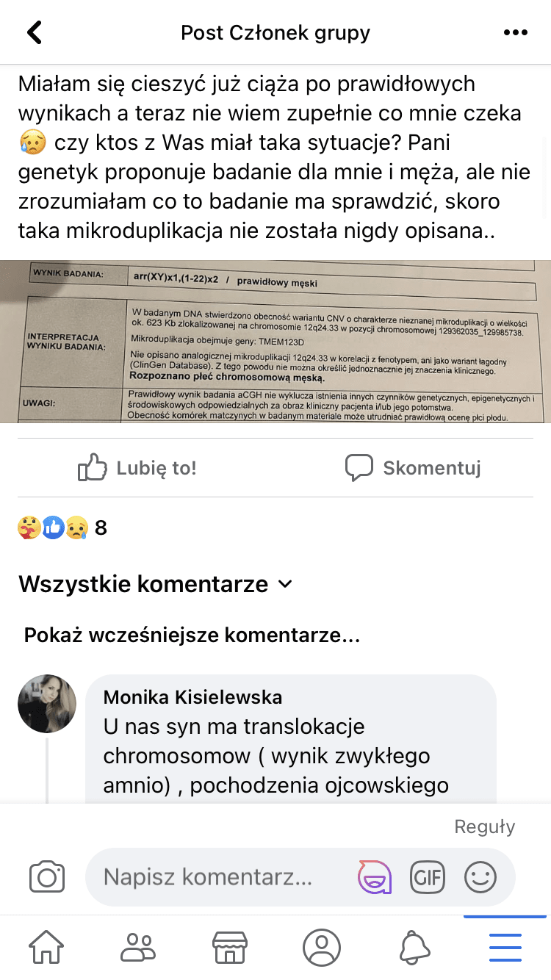Go to the Home feed tab

click(46, 948)
